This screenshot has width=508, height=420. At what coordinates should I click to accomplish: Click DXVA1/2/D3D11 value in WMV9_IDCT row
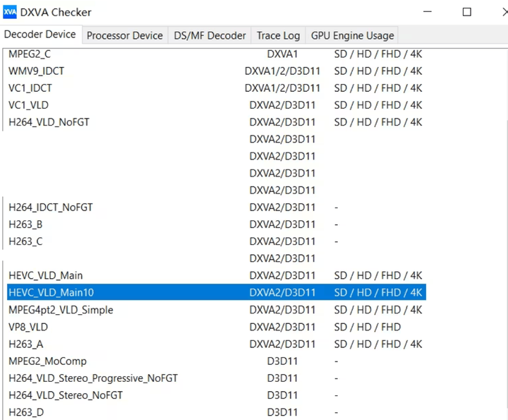[282, 71]
